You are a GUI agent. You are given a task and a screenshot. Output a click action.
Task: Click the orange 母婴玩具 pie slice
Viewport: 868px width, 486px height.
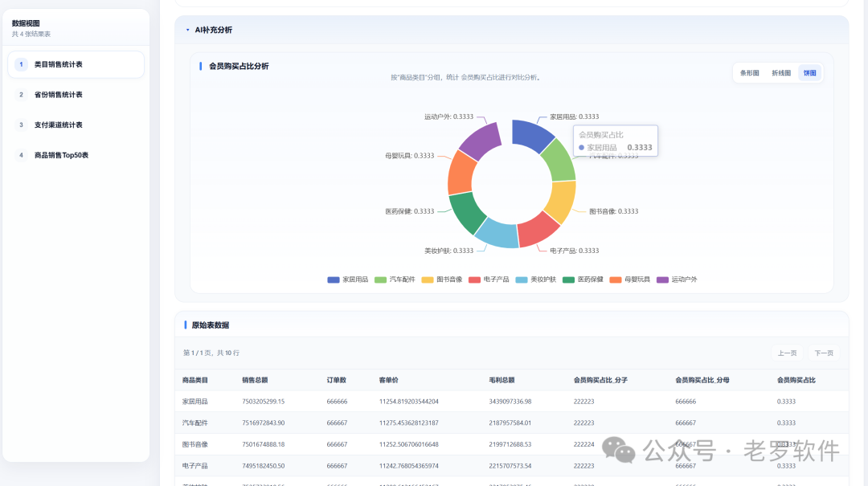(461, 173)
